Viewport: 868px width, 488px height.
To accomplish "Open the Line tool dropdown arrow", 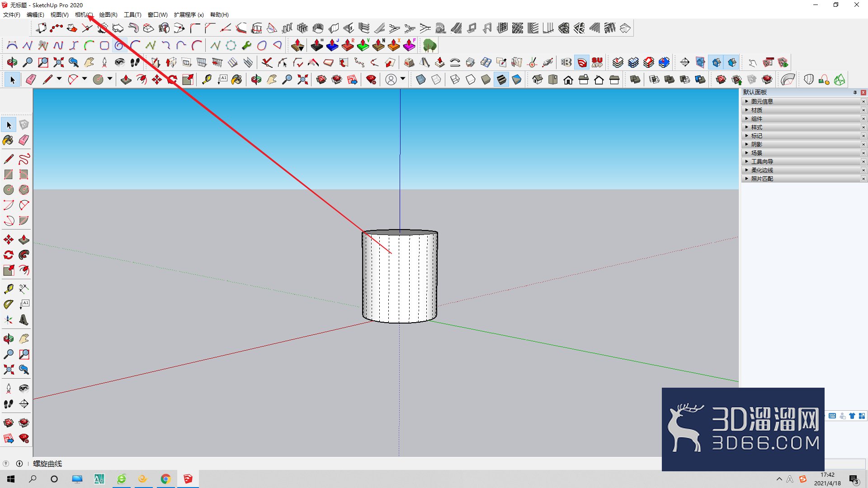I will click(x=59, y=79).
